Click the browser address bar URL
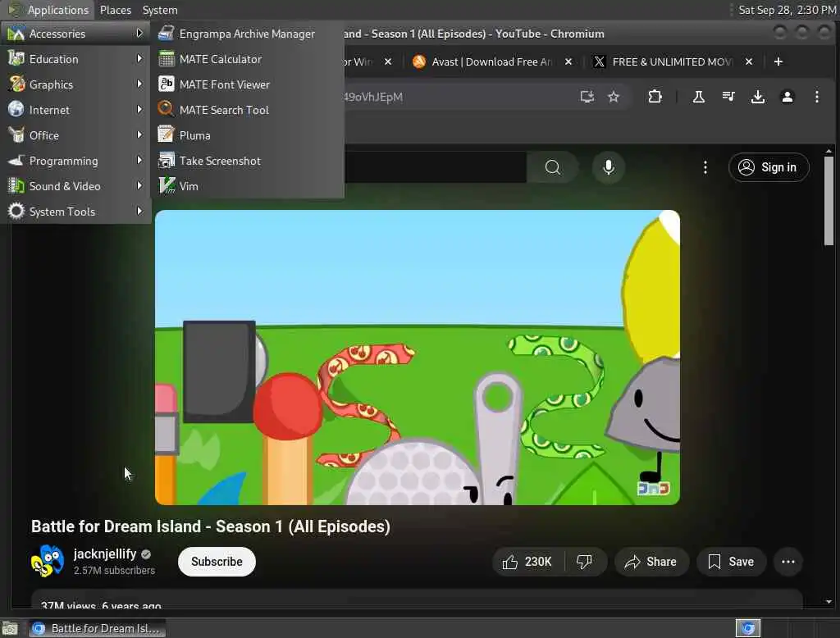The image size is (840, 638). (373, 97)
